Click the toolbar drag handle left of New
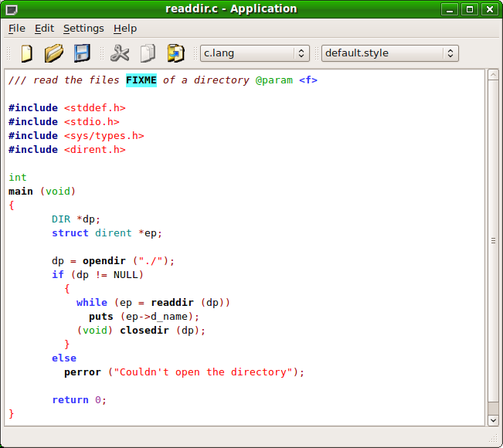Screen dimensions: 503x448 click(10, 53)
